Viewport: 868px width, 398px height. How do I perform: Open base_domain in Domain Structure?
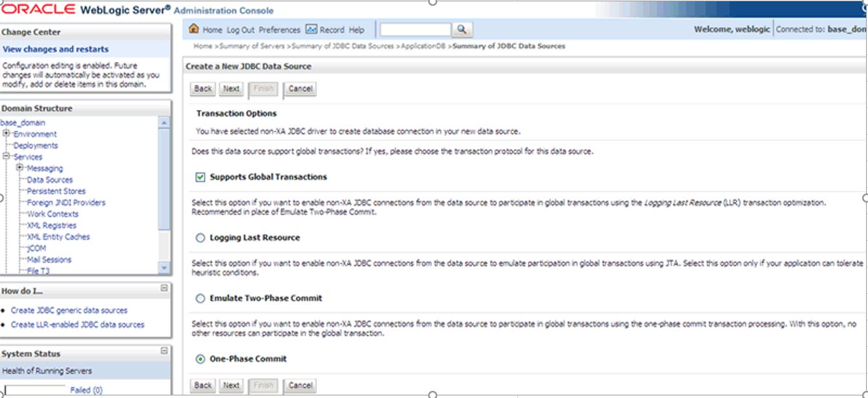point(23,122)
